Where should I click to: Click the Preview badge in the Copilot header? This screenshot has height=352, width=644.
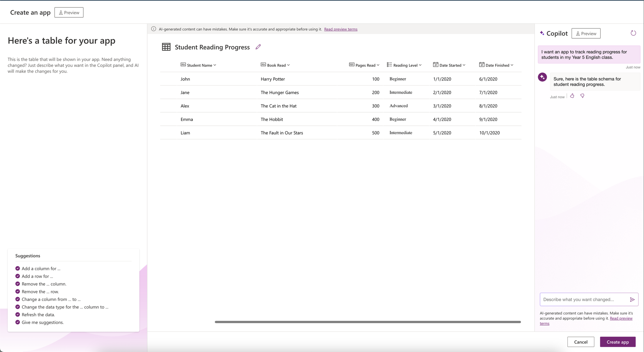tap(586, 33)
